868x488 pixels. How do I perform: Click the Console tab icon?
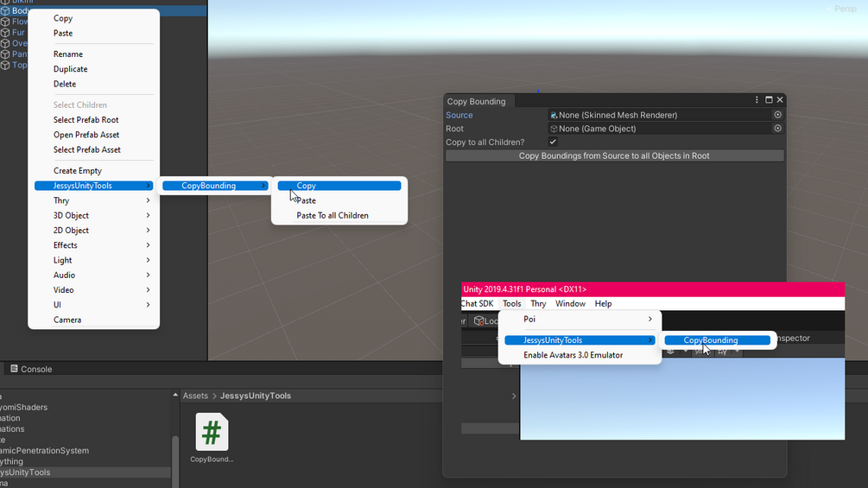[x=14, y=369]
